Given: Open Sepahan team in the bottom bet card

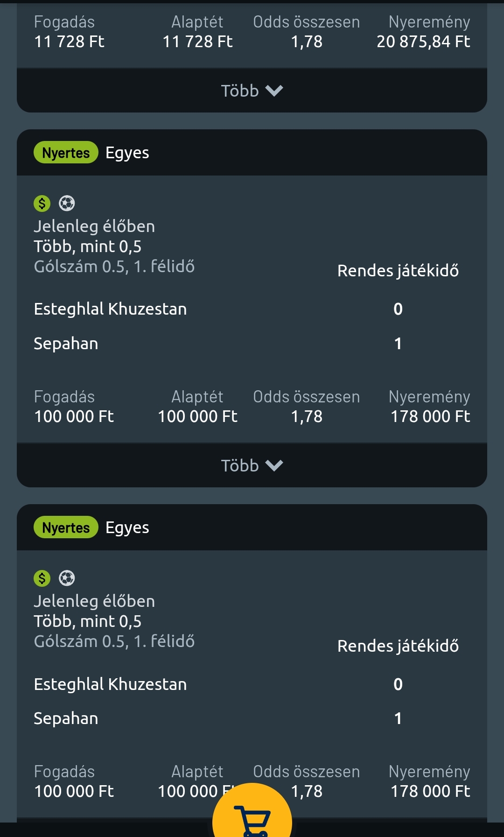Looking at the screenshot, I should pyautogui.click(x=66, y=718).
